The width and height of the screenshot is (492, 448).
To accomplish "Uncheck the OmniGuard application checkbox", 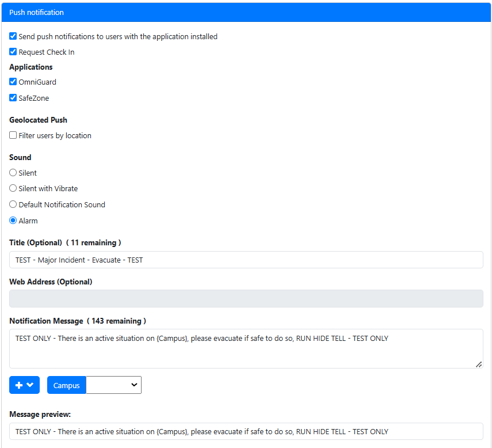I will tap(13, 82).
